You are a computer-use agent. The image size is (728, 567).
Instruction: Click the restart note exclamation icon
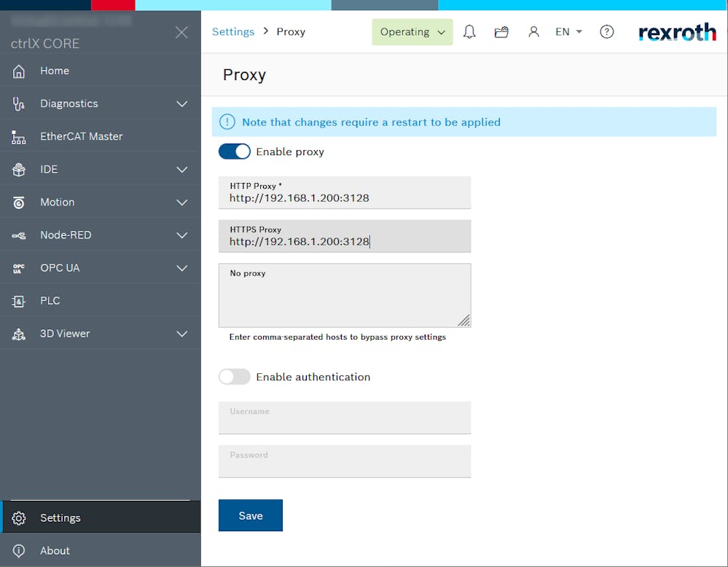coord(227,122)
